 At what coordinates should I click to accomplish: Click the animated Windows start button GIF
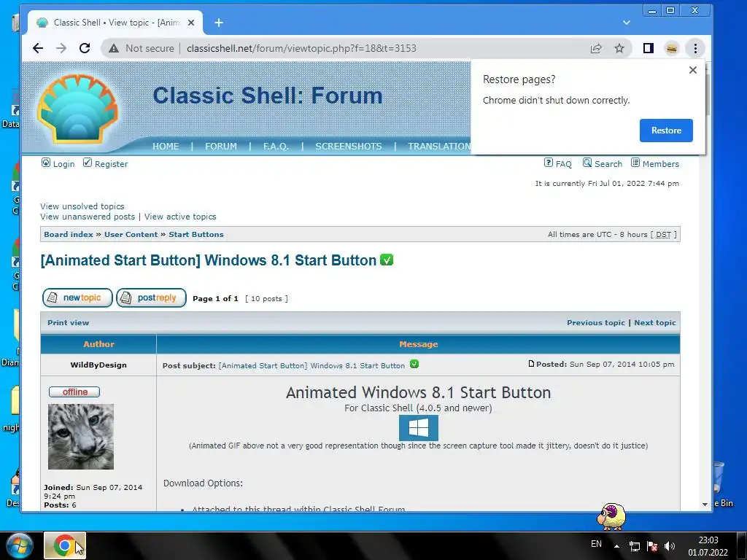[418, 427]
